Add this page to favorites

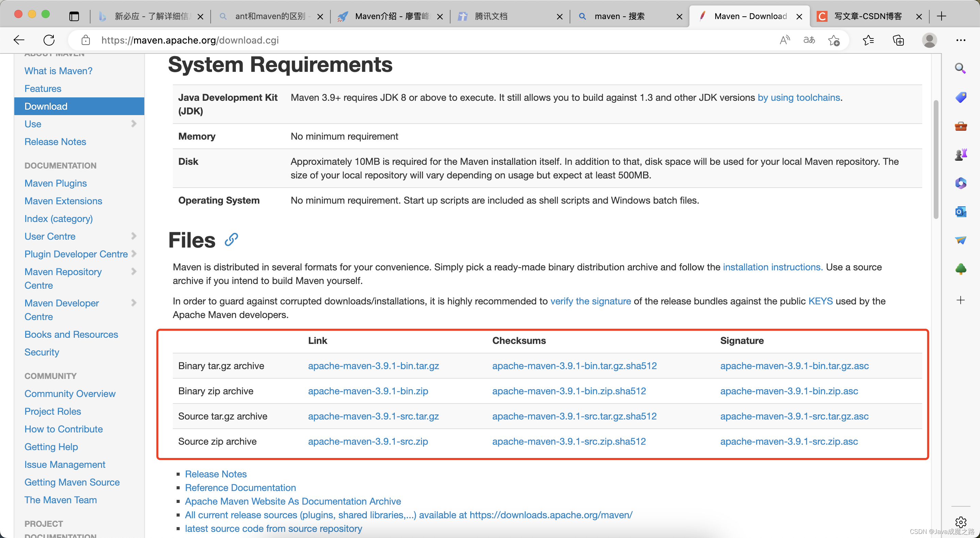point(834,40)
